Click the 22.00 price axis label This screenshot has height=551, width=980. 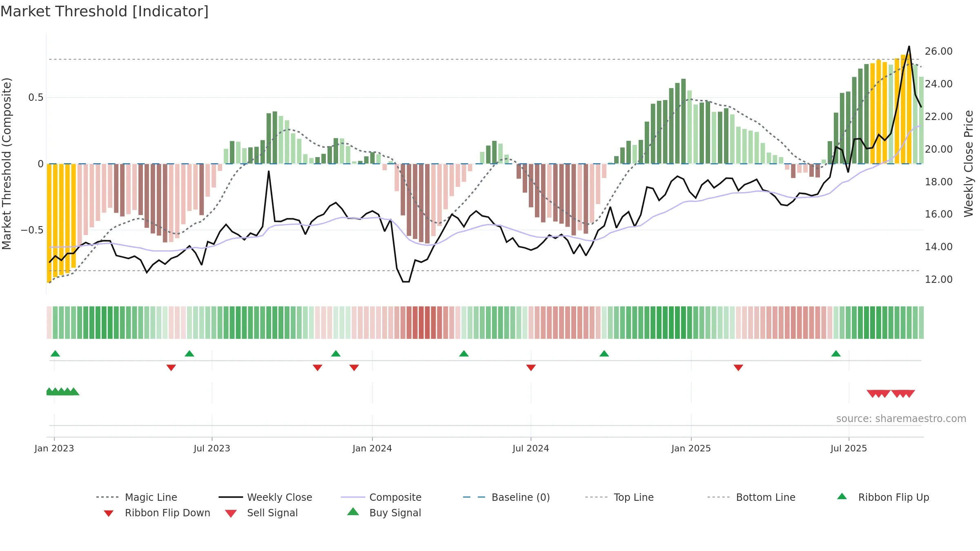pyautogui.click(x=938, y=117)
